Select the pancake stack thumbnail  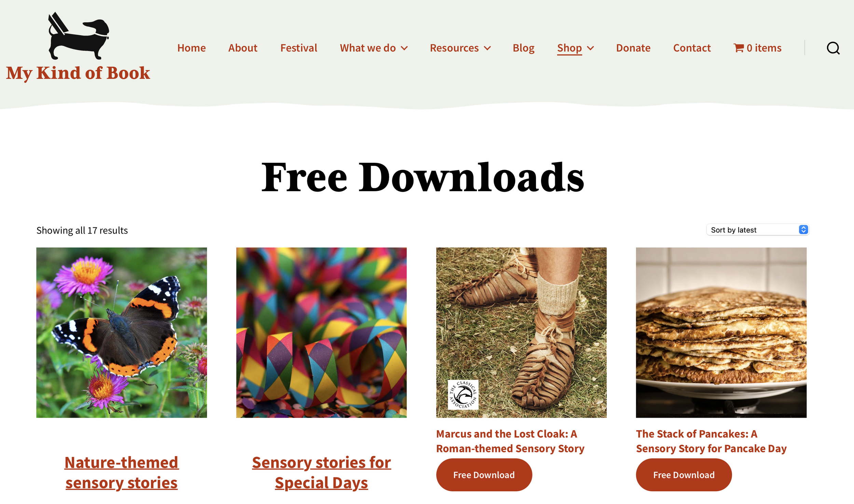click(x=721, y=333)
